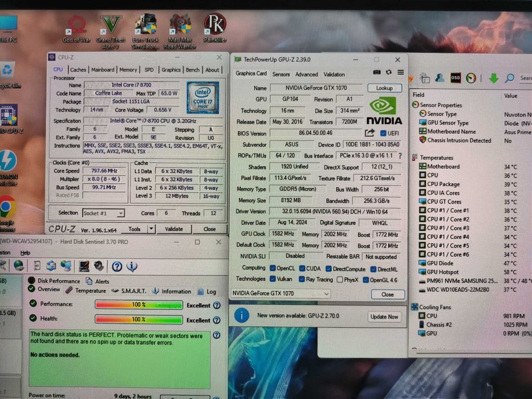Open the S.M.A.R.T. tab in Hard Disk Sentinel
532x399 pixels.
(x=129, y=291)
